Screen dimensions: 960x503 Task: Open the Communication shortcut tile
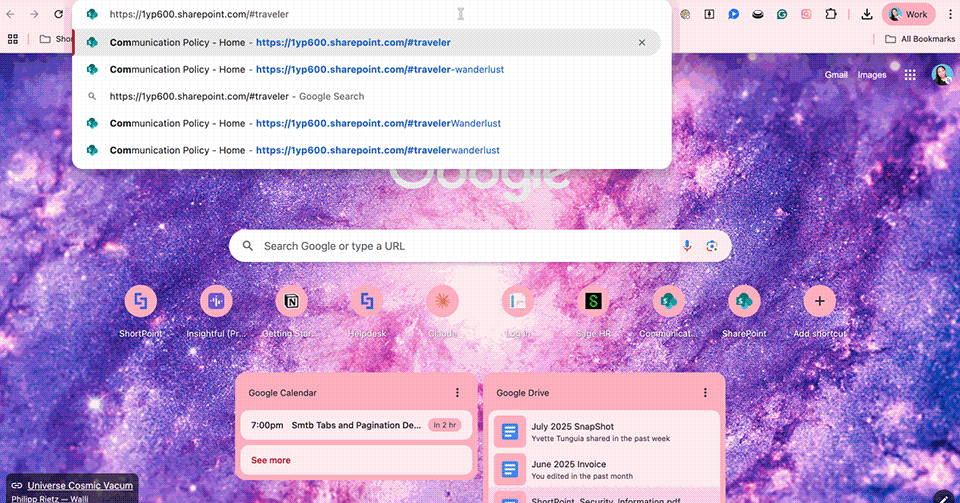669,311
